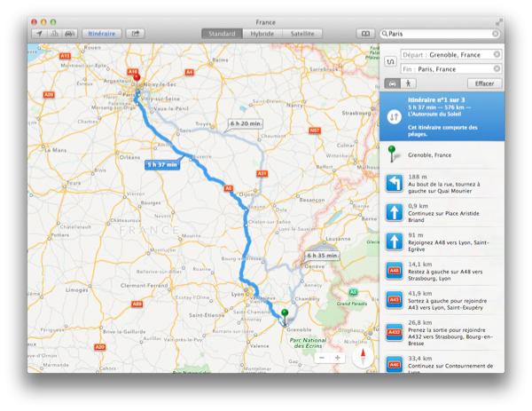
Task: Click the Clermont-Ferrand label on map
Action: (145, 285)
